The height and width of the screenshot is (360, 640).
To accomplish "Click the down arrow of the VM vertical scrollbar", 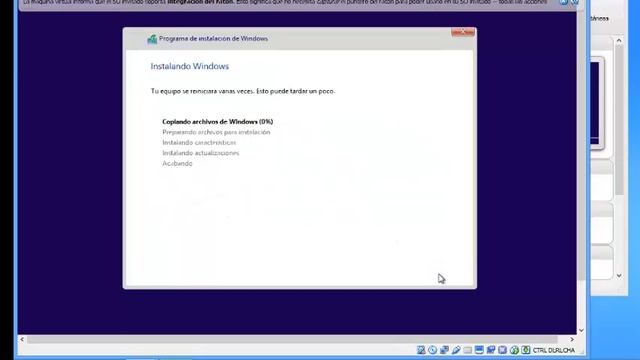I will click(581, 330).
